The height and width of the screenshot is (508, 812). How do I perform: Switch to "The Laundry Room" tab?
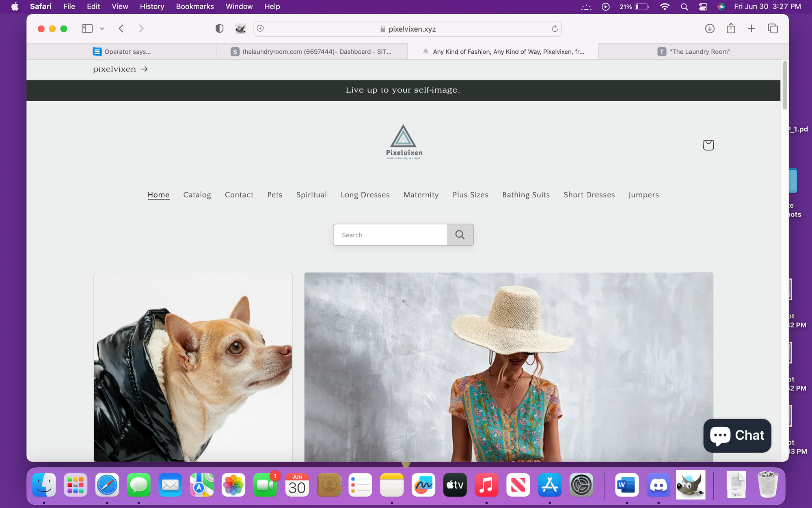[694, 52]
